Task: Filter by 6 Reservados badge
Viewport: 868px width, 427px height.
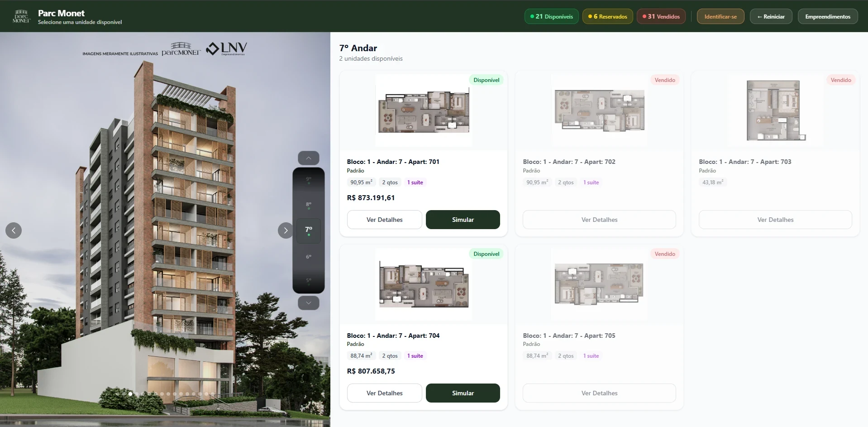Action: (x=607, y=16)
